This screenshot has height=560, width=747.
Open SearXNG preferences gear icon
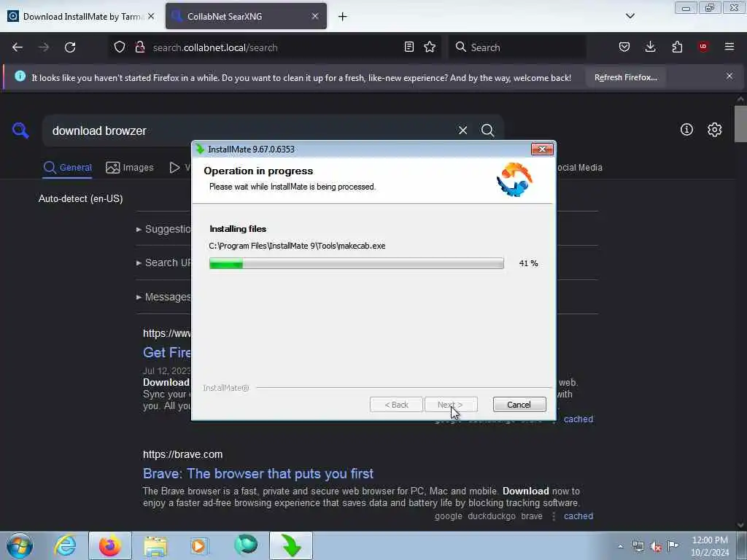(714, 130)
